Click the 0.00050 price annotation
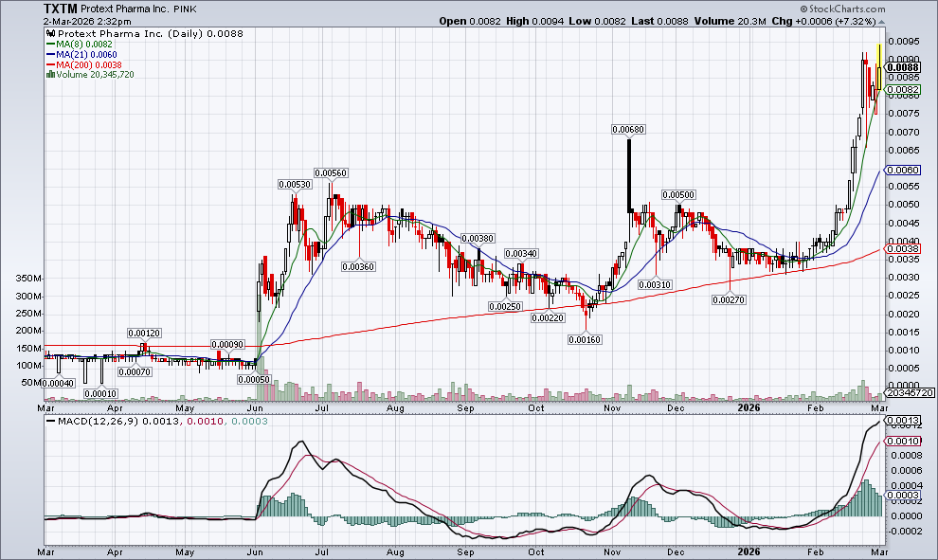Viewport: 938px width, 560px height. point(254,379)
